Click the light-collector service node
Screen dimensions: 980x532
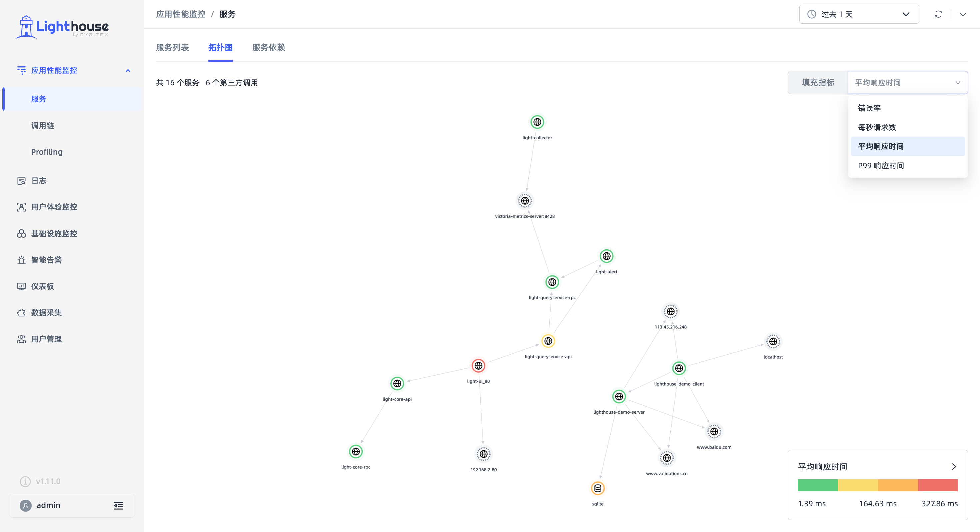pos(537,122)
